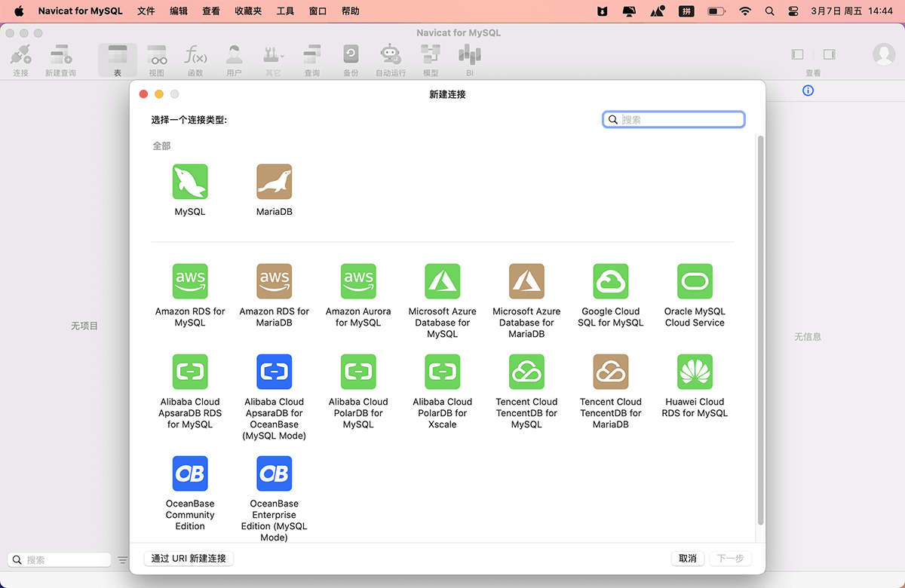Image resolution: width=905 pixels, height=588 pixels.
Task: Open the 表 (tables) toolbar item
Action: pyautogui.click(x=118, y=60)
